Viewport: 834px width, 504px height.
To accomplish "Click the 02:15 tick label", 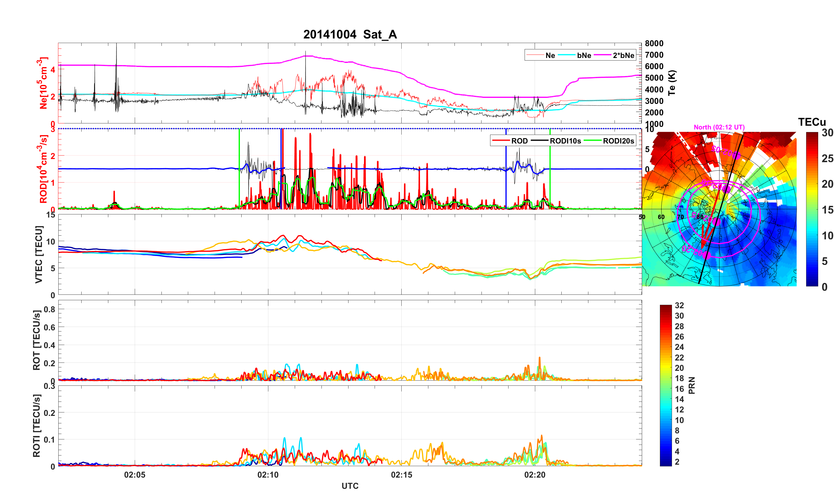I will (401, 474).
